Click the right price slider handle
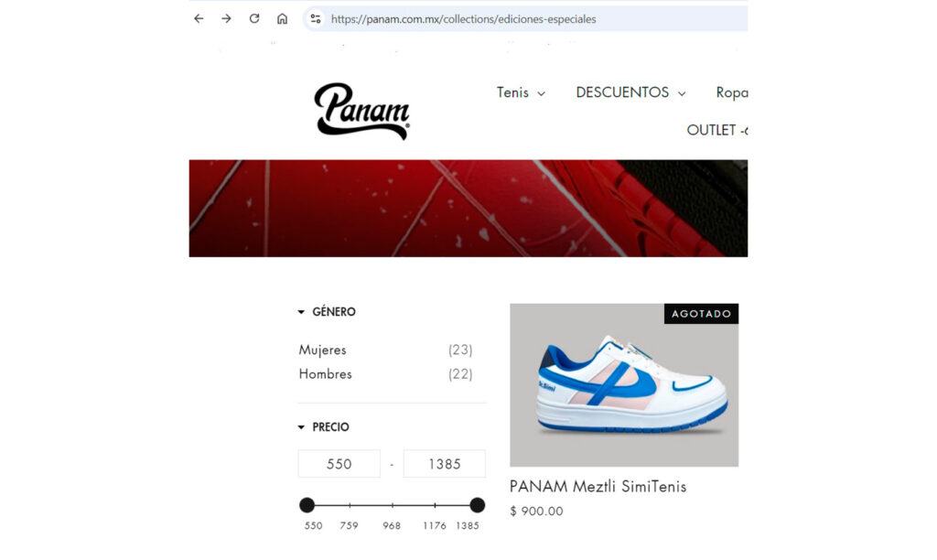The width and height of the screenshot is (937, 560). pos(477,505)
